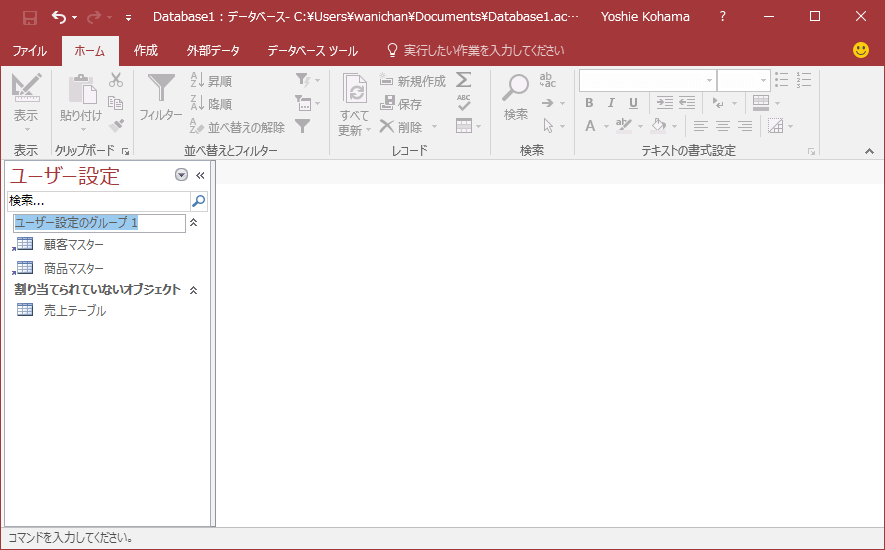Open the 削除 dropdown arrow
The height and width of the screenshot is (550, 885).
pos(434,127)
